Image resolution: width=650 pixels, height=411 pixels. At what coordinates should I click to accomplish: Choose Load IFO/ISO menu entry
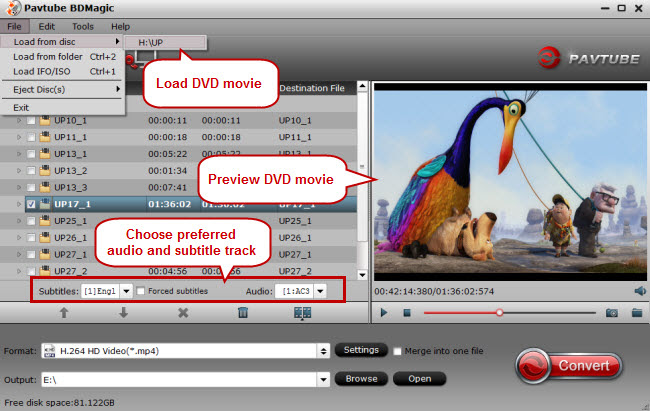pyautogui.click(x=62, y=72)
